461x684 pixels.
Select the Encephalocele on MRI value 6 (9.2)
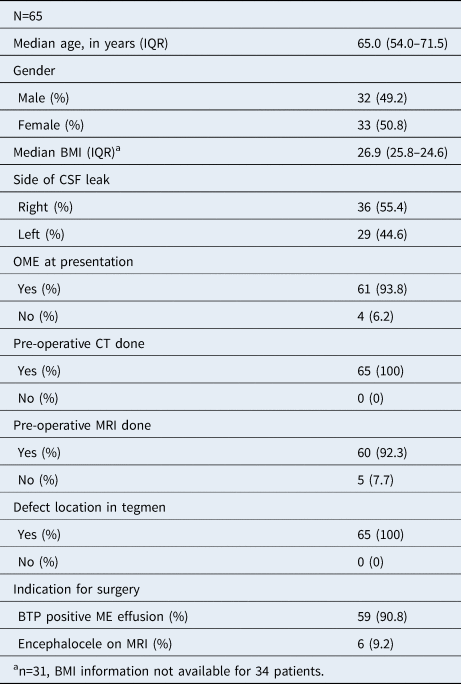pos(376,644)
